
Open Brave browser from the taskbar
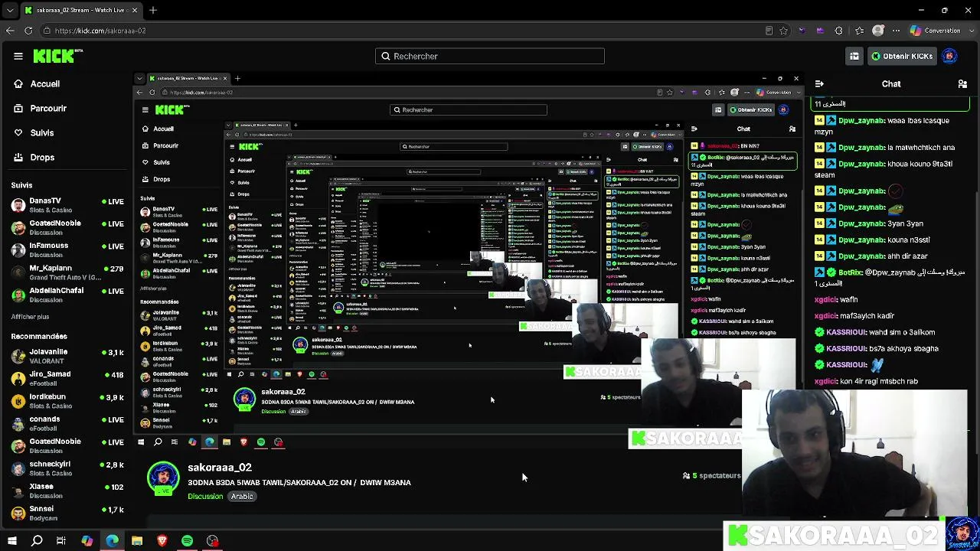coord(162,541)
